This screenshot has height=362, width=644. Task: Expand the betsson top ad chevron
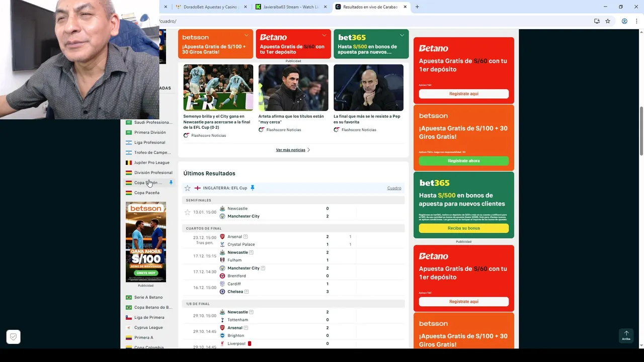click(247, 35)
